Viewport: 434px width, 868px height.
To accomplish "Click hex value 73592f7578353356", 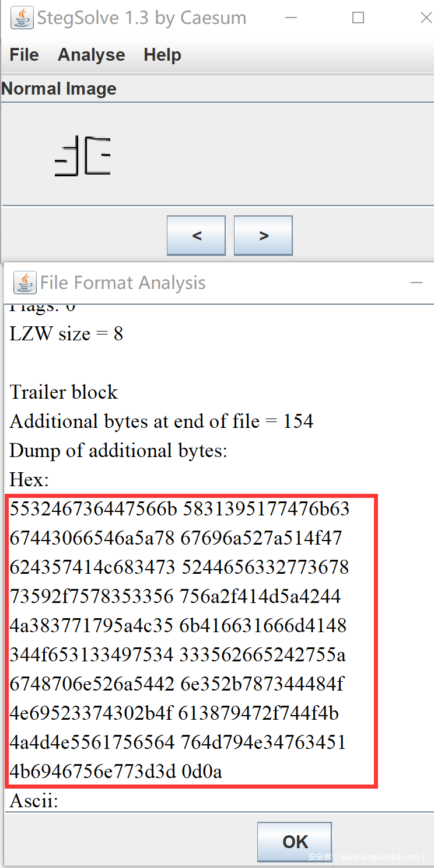I will (x=92, y=597).
